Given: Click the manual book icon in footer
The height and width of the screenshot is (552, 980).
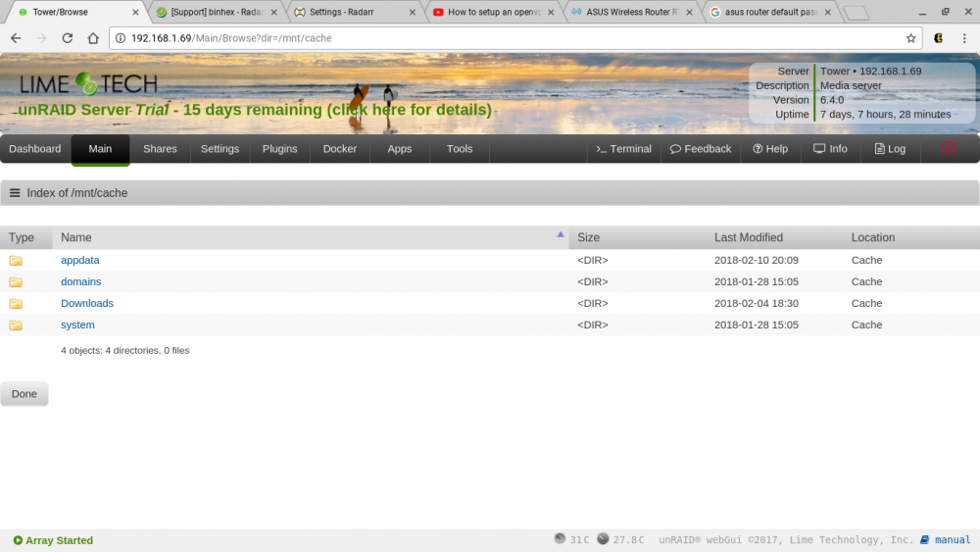Looking at the screenshot, I should pyautogui.click(x=925, y=539).
